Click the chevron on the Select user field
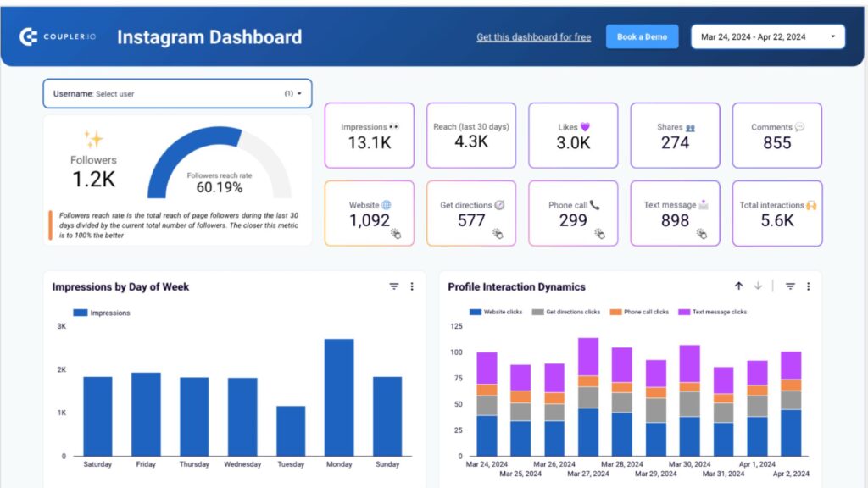Image resolution: width=868 pixels, height=488 pixels. click(301, 93)
